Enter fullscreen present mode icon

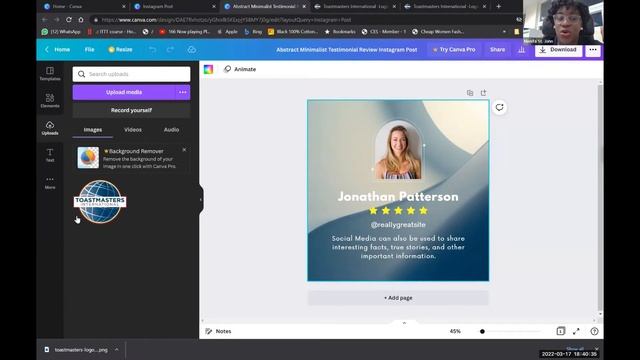click(x=576, y=331)
